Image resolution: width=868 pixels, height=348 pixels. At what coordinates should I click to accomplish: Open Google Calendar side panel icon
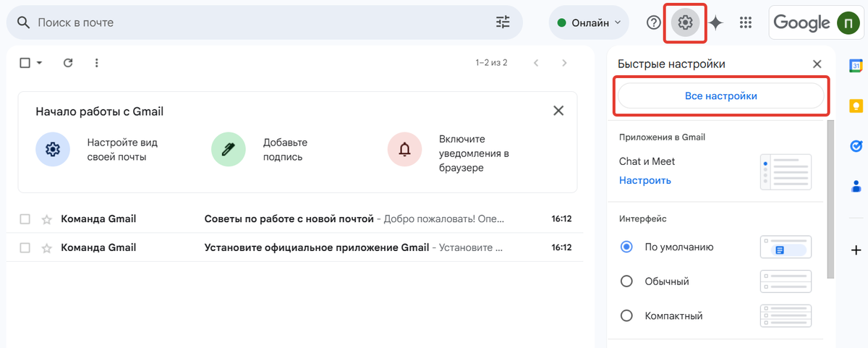click(x=856, y=66)
